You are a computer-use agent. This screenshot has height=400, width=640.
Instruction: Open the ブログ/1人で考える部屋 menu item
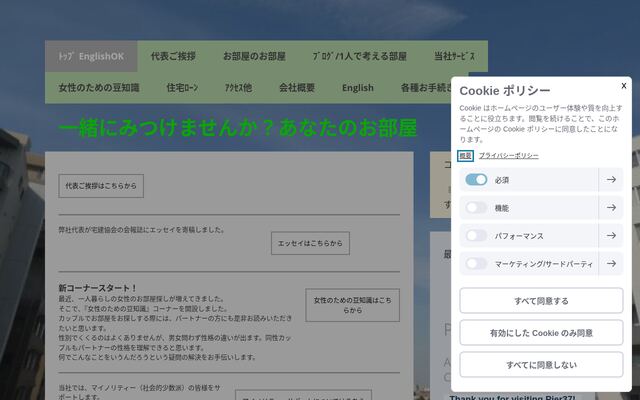pyautogui.click(x=359, y=56)
